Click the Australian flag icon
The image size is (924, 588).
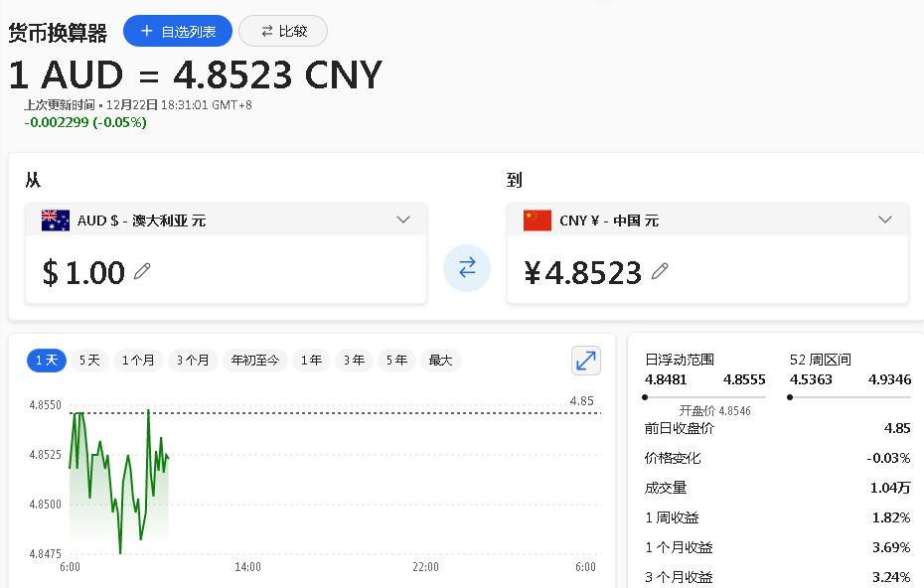point(56,220)
